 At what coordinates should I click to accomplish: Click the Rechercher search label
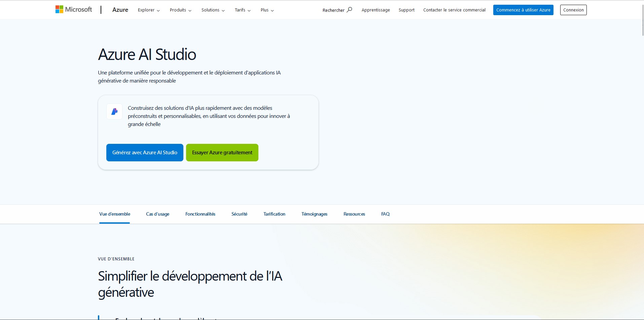333,10
